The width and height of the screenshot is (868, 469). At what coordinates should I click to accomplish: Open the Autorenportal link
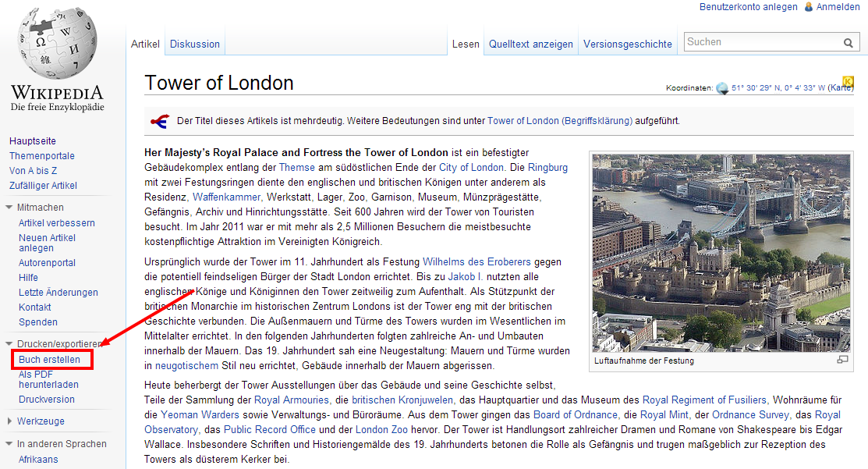coord(47,263)
